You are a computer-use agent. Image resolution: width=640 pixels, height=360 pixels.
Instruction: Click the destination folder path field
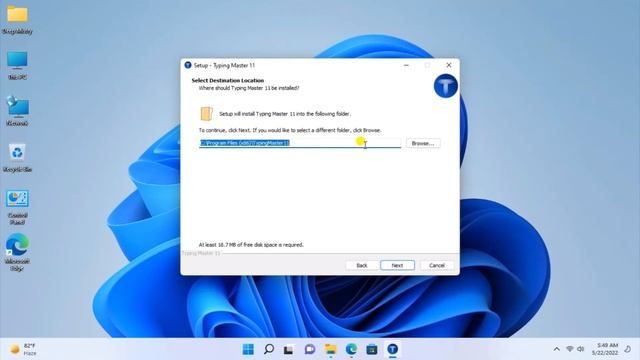pyautogui.click(x=300, y=143)
